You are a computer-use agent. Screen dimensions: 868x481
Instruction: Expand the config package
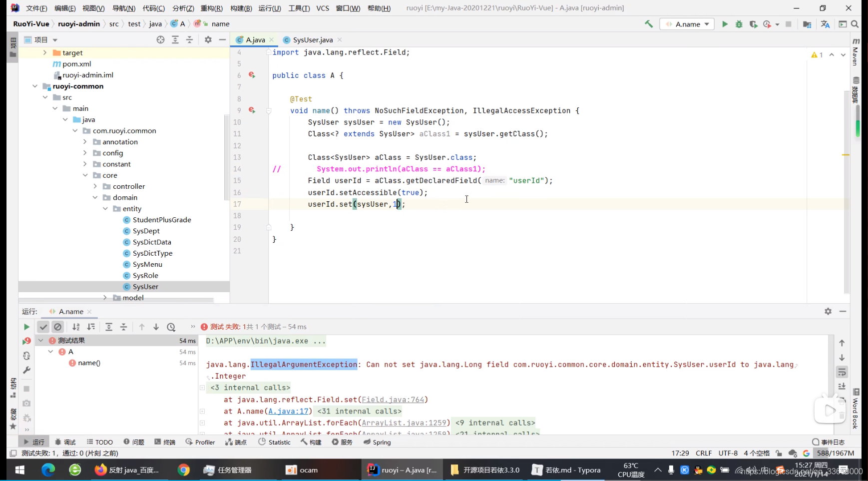pos(85,153)
